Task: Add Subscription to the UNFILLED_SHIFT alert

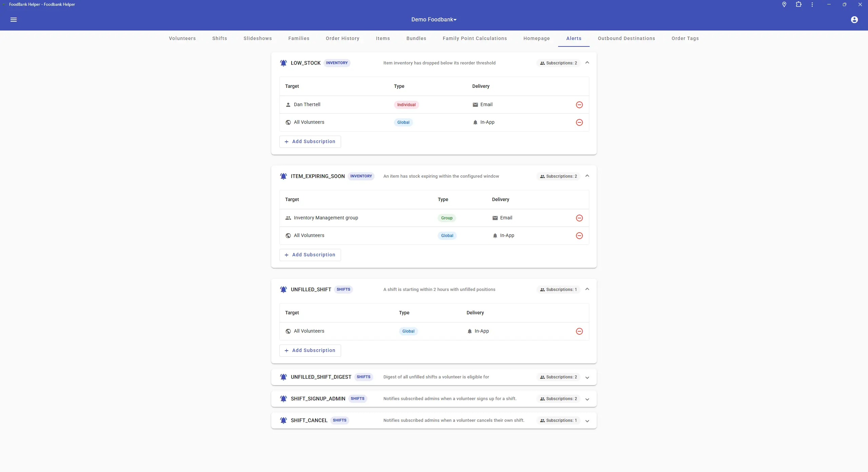Action: click(310, 351)
